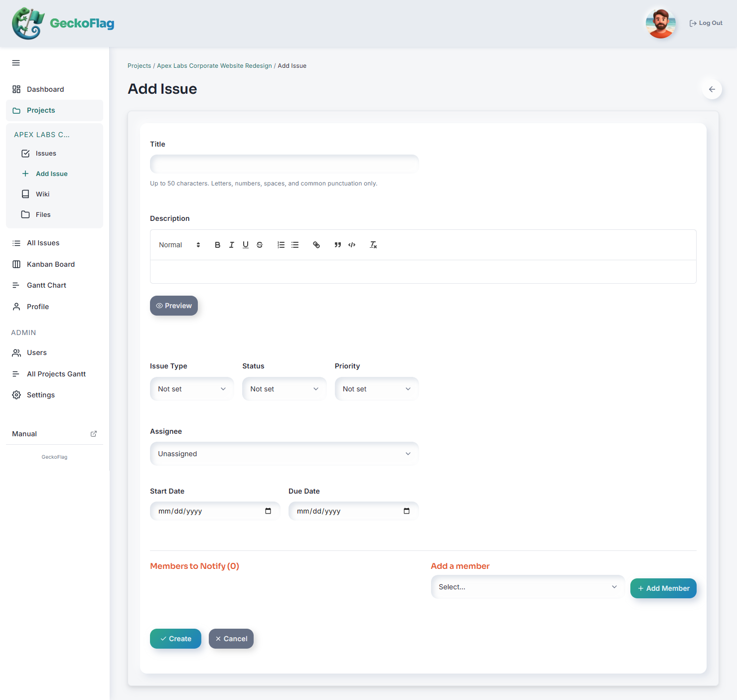Viewport: 737px width, 700px height.
Task: Clear text formatting in description
Action: pos(373,245)
